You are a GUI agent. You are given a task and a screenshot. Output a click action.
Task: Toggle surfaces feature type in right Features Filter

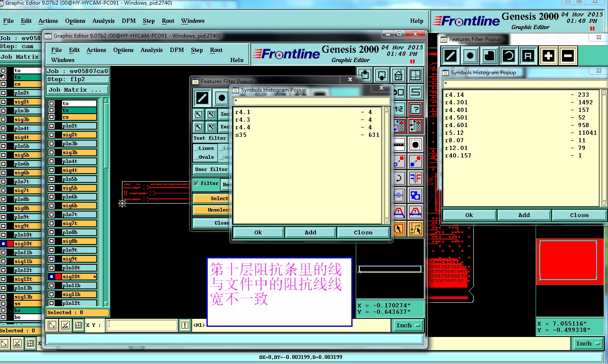pos(489,56)
